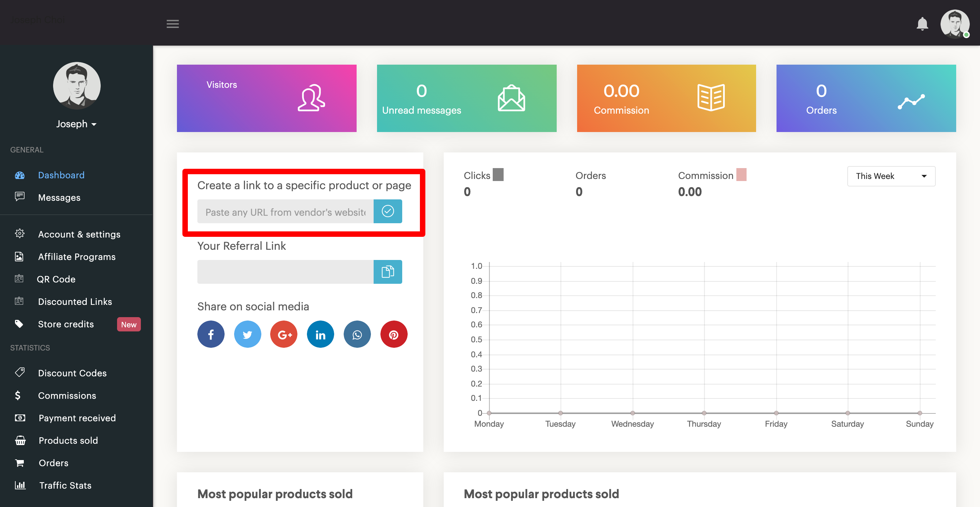Go to Dashboard in sidebar
980x507 pixels.
pyautogui.click(x=61, y=175)
